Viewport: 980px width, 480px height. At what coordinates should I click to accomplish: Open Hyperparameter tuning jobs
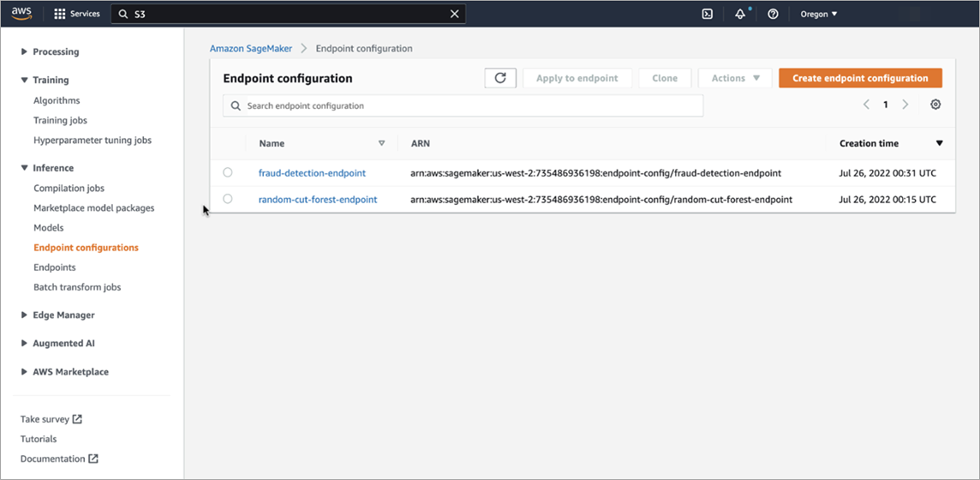[93, 141]
